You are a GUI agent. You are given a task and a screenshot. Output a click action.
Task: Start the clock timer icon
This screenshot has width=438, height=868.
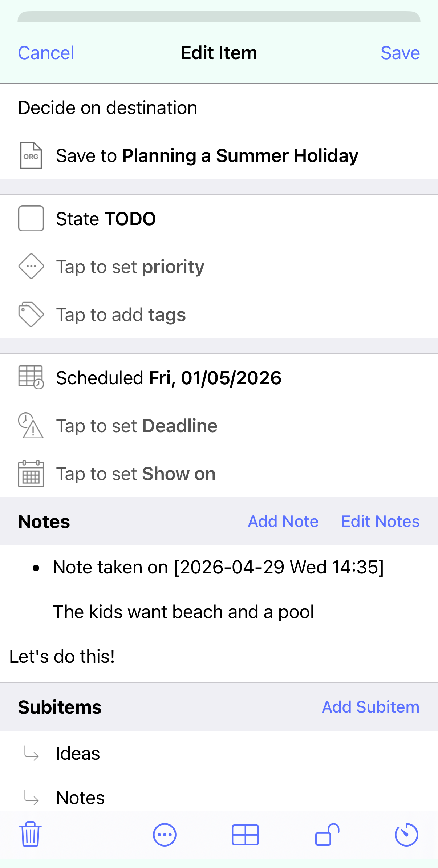tap(406, 834)
